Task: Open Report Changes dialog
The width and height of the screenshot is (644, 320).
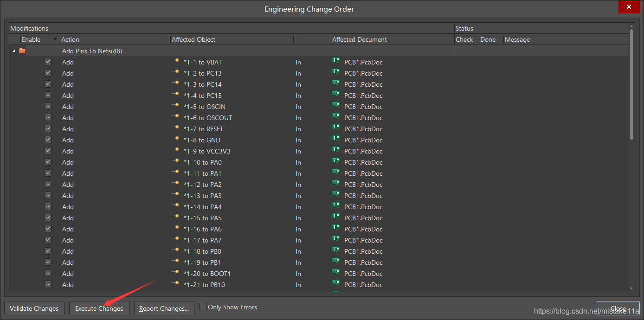Action: pos(164,308)
